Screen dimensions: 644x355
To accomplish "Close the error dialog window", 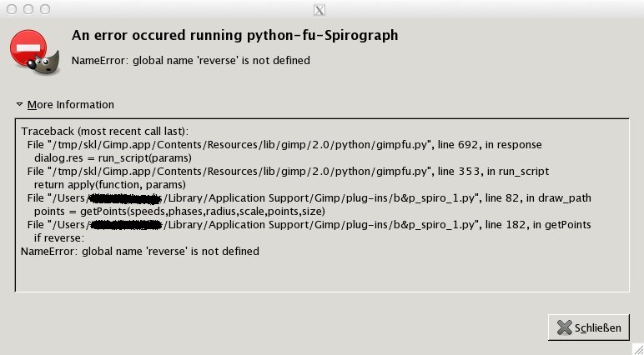I will pos(10,9).
